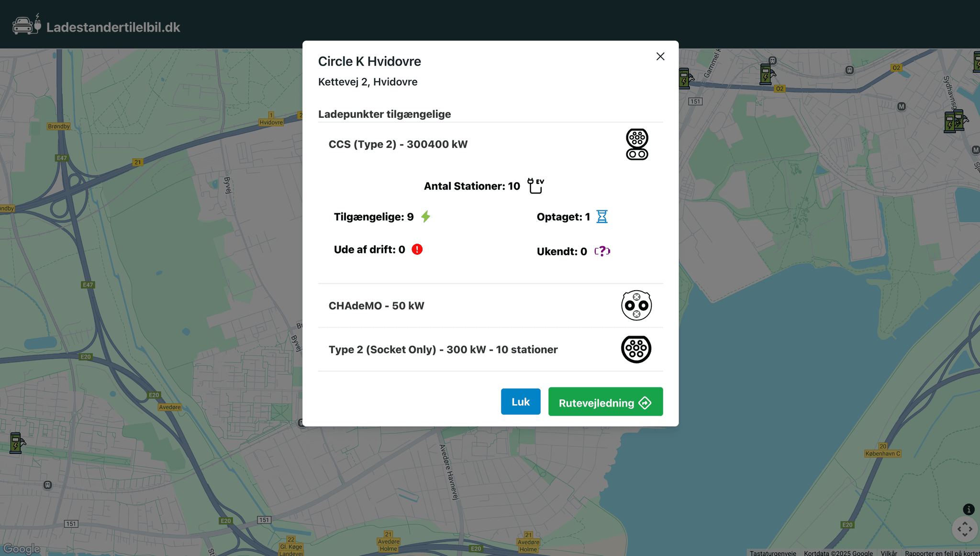Click the car and plug logo icon
Viewport: 980px width, 556px height.
click(x=27, y=24)
